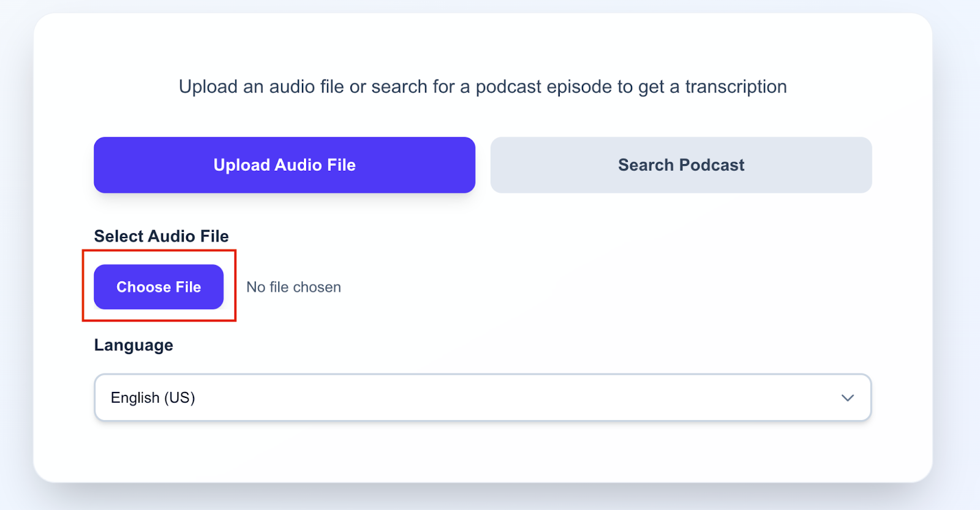Click the word 'Upload' on the purple tab
980x510 pixels.
tap(241, 165)
